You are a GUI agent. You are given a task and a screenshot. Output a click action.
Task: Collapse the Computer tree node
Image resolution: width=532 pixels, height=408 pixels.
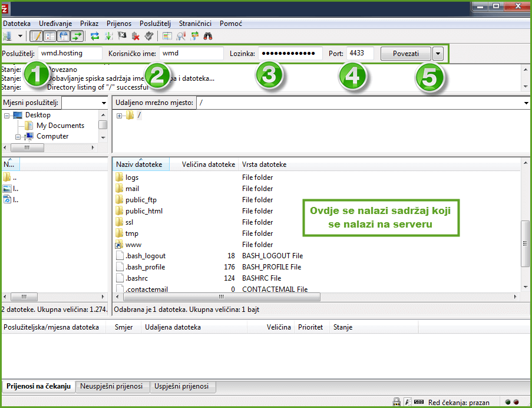click(18, 137)
